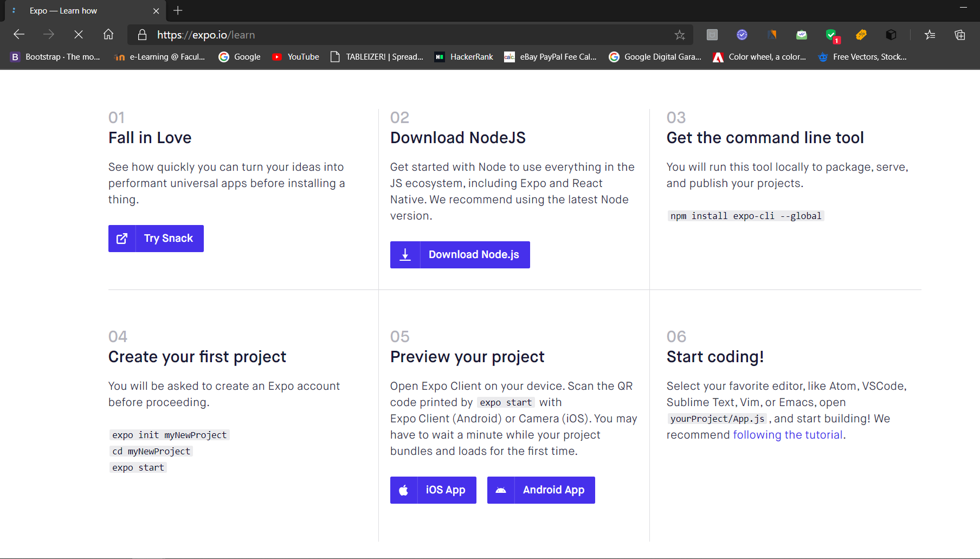Open the YouTube bookmark
This screenshot has width=980, height=559.
pos(295,57)
